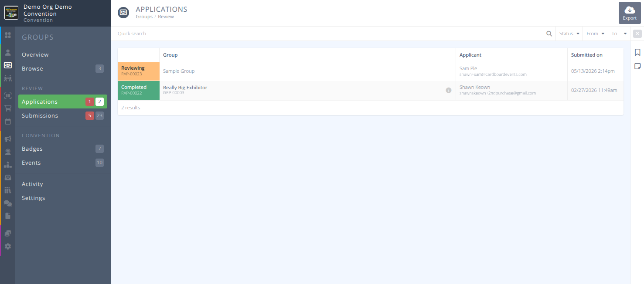Open the headset support agent rail icon
This screenshot has width=644, height=284.
pyautogui.click(x=7, y=152)
